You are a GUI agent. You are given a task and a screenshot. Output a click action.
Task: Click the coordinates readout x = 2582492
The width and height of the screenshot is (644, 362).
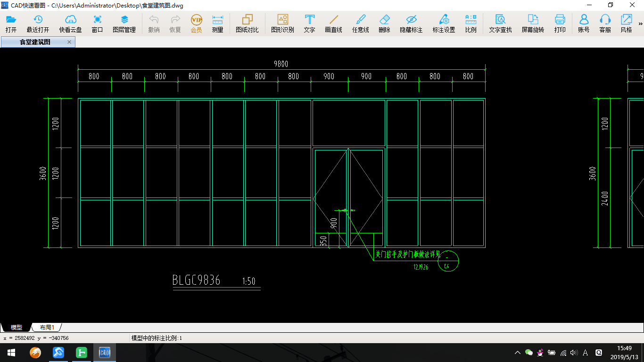pyautogui.click(x=36, y=338)
